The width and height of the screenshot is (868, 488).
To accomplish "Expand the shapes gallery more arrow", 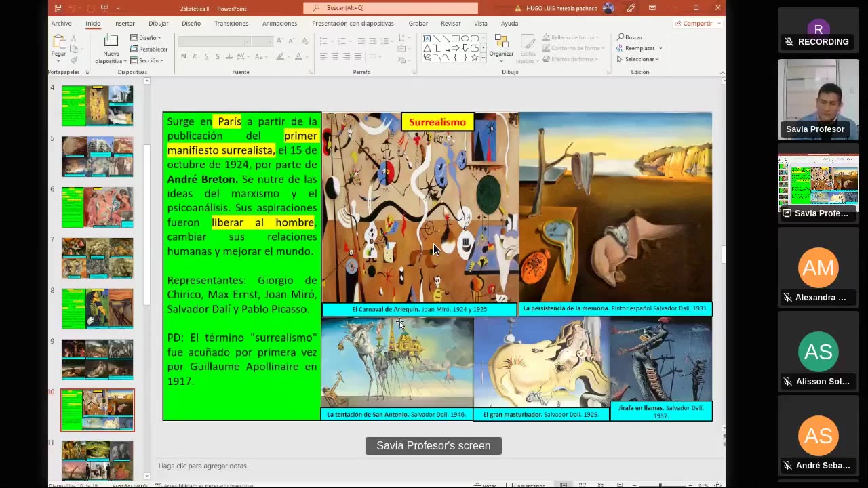I will (x=483, y=58).
